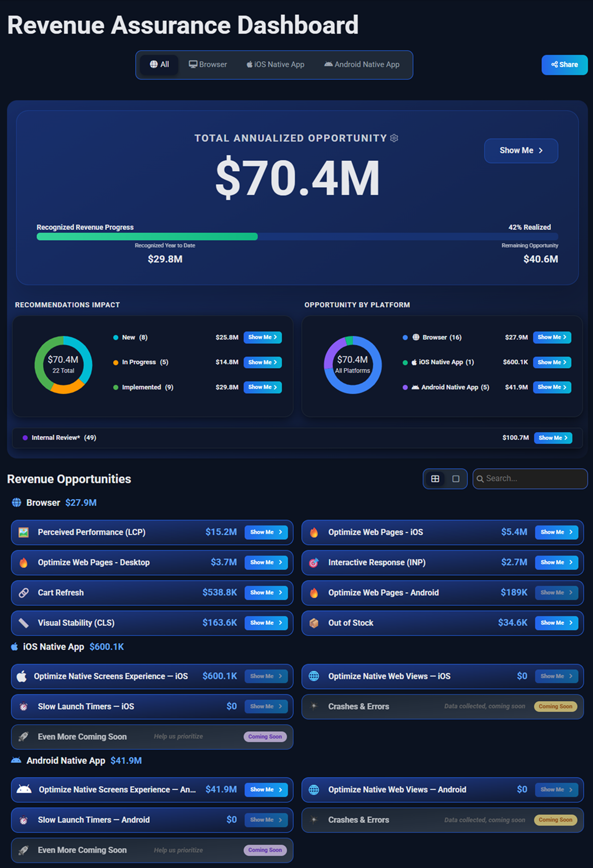The image size is (593, 868).
Task: Click the teal dot beside New (8)
Action: [x=116, y=338]
